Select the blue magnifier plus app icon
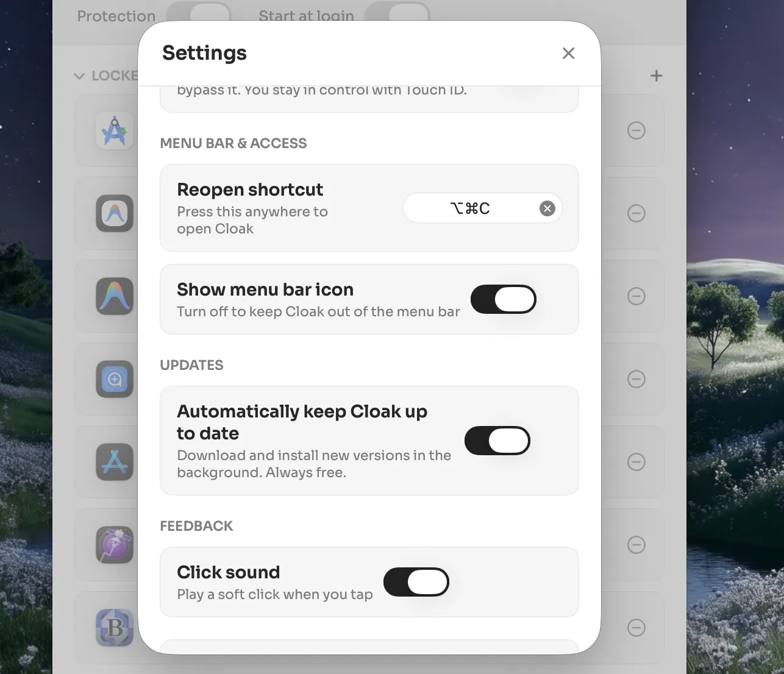Image resolution: width=784 pixels, height=674 pixels. [x=115, y=379]
